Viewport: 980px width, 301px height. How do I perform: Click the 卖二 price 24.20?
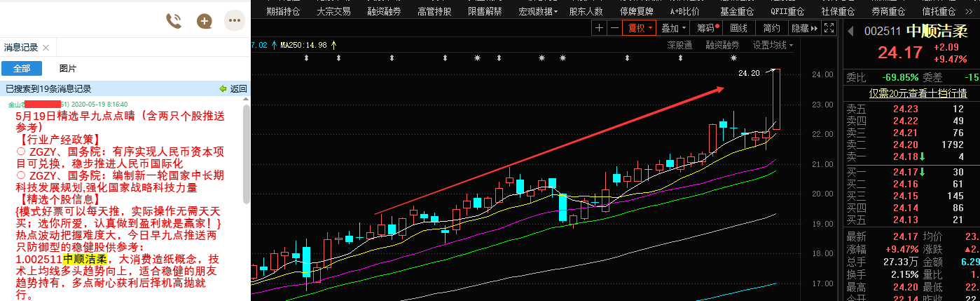905,145
